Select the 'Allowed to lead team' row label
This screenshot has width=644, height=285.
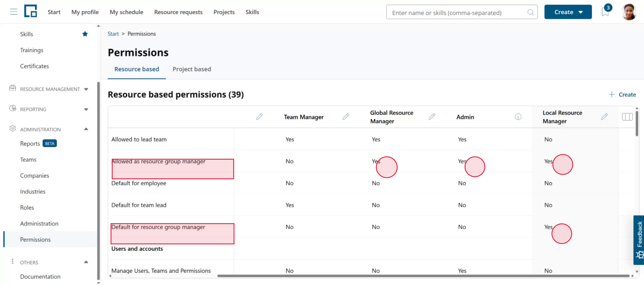click(x=139, y=140)
